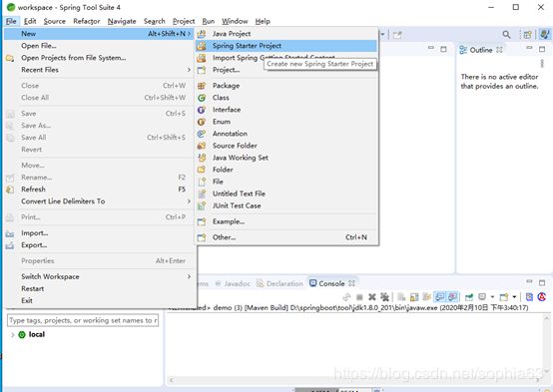Select the Spring perspective icon at top right
Image resolution: width=553 pixels, height=392 pixels.
[545, 34]
